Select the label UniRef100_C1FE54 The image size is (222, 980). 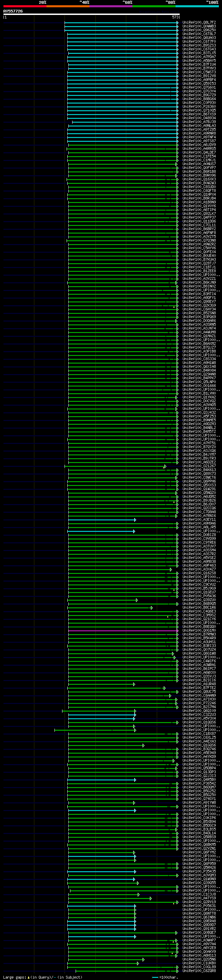pyautogui.click(x=199, y=156)
